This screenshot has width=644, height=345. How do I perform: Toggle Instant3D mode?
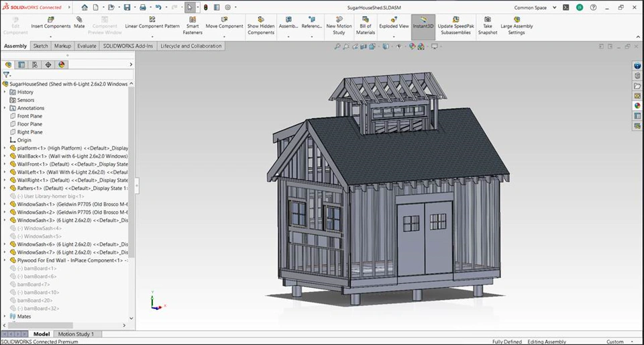click(423, 23)
